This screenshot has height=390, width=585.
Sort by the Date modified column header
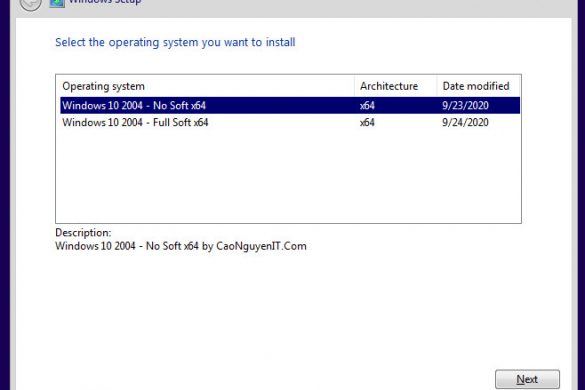pos(476,86)
